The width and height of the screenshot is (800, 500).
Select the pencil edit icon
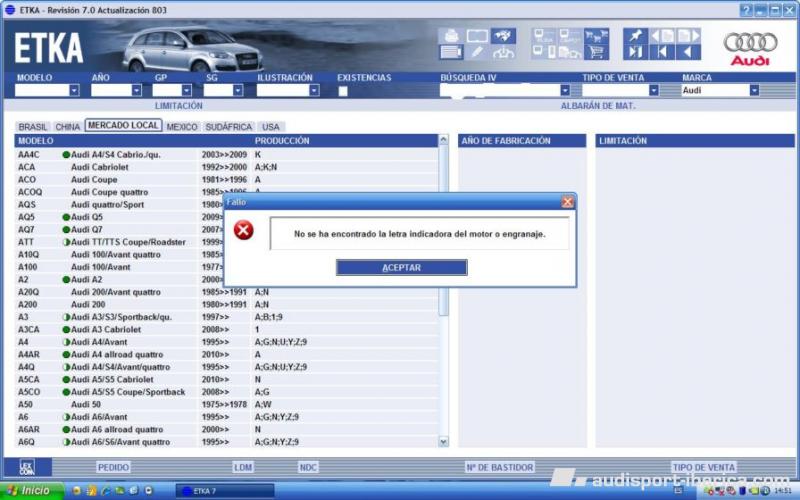tap(477, 52)
